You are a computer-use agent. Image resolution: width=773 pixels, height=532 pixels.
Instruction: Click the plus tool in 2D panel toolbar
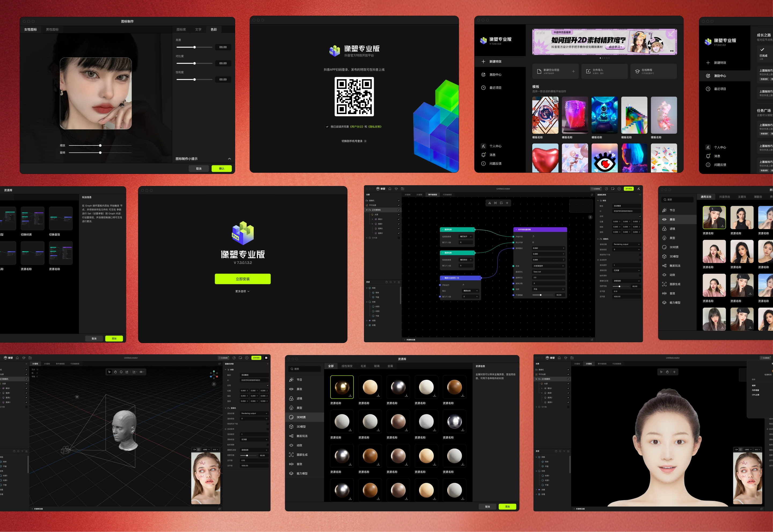[x=674, y=372]
